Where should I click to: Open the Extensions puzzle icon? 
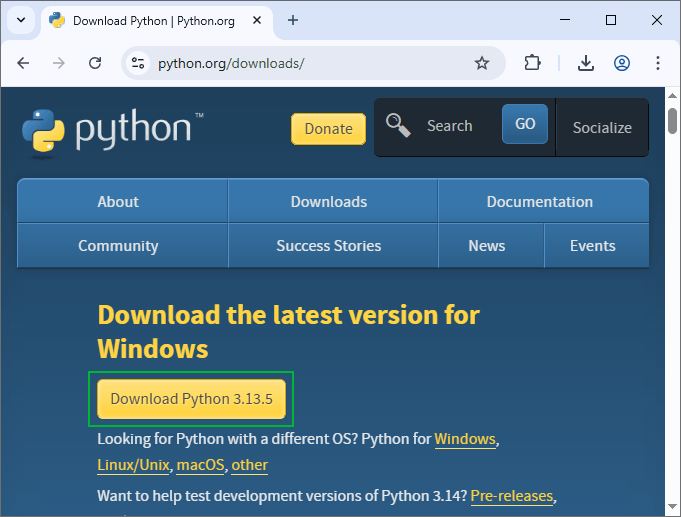click(532, 63)
